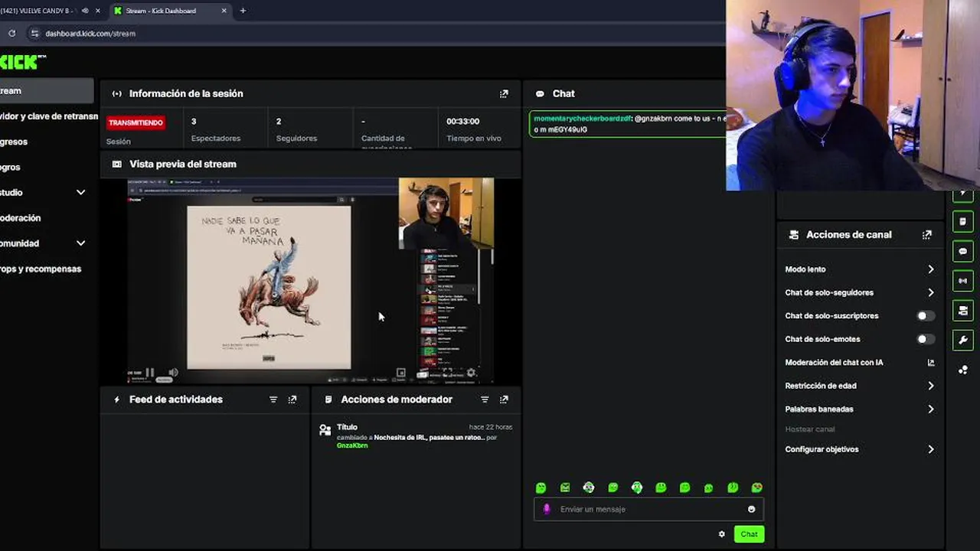Click the stream preview thumbnail
This screenshot has height=551, width=980.
311,281
